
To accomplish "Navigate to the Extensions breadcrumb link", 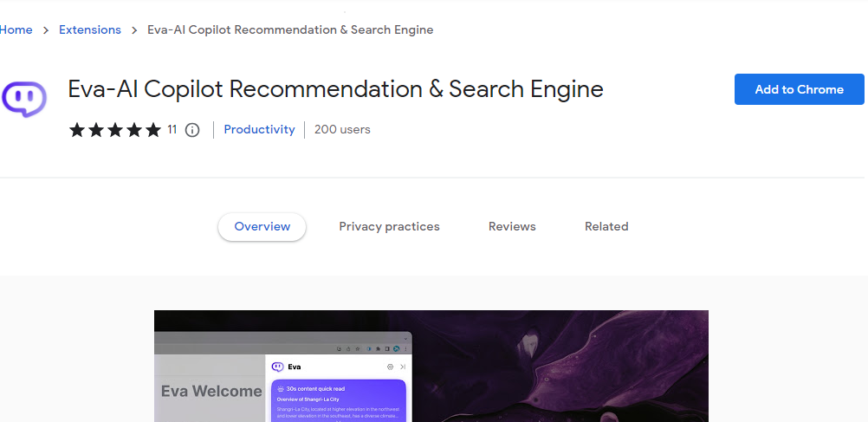I will coord(90,30).
